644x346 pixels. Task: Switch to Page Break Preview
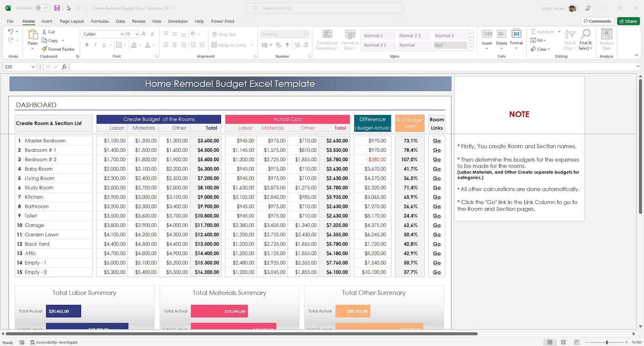(x=577, y=342)
